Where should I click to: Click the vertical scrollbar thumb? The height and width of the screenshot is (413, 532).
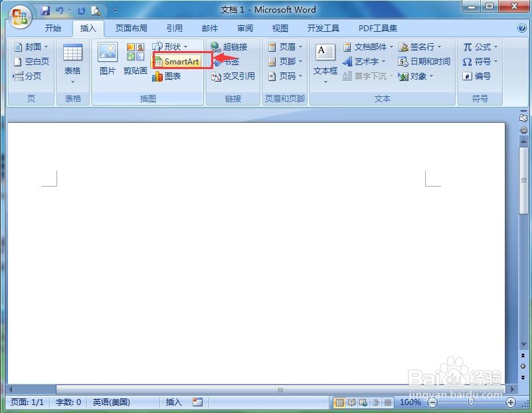523,181
